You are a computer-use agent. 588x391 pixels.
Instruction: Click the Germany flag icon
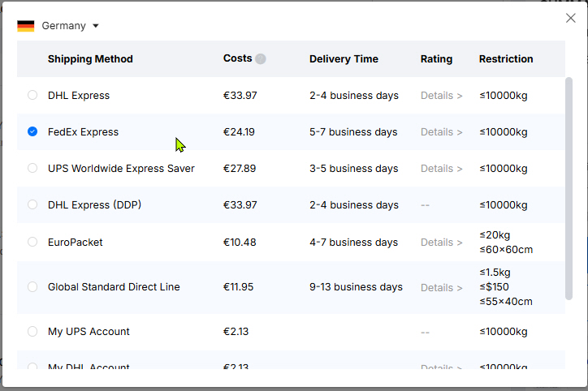26,26
